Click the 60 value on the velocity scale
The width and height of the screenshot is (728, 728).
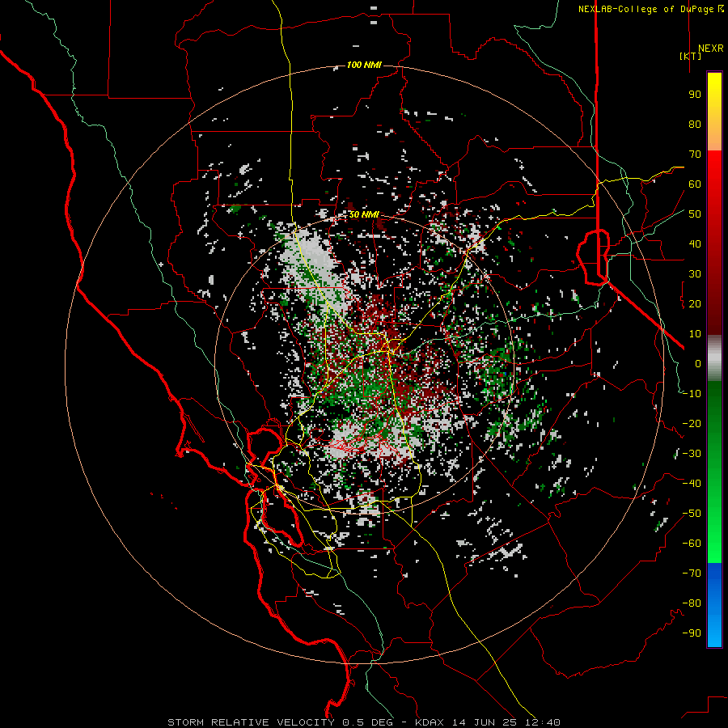pos(695,184)
